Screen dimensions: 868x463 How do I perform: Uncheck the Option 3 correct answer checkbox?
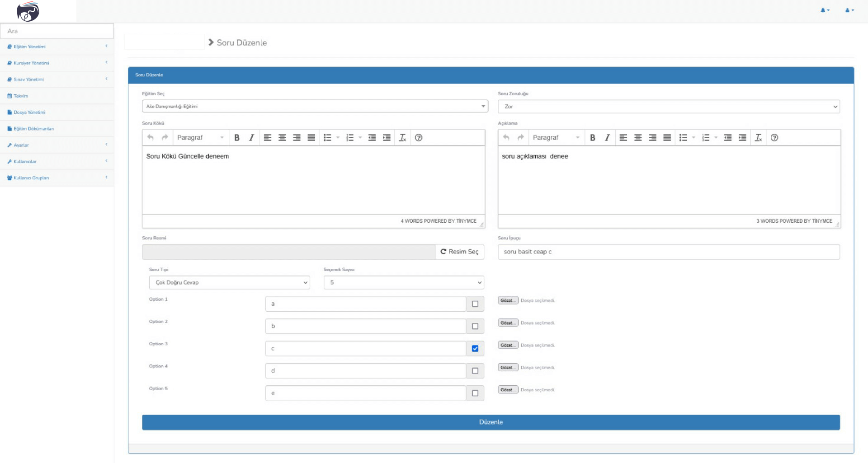475,349
